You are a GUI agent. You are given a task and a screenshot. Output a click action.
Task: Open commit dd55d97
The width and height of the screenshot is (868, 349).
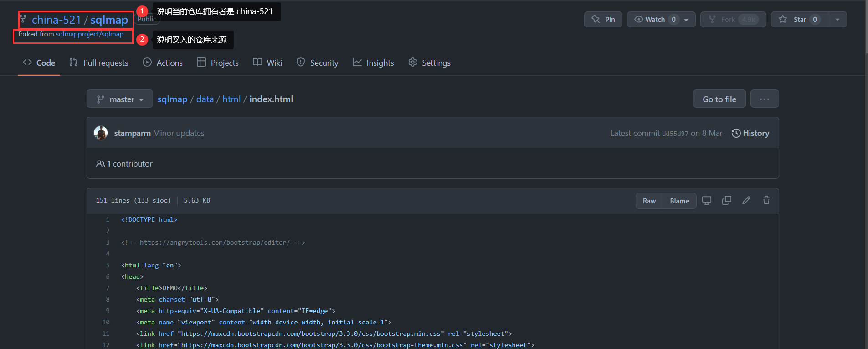coord(675,134)
